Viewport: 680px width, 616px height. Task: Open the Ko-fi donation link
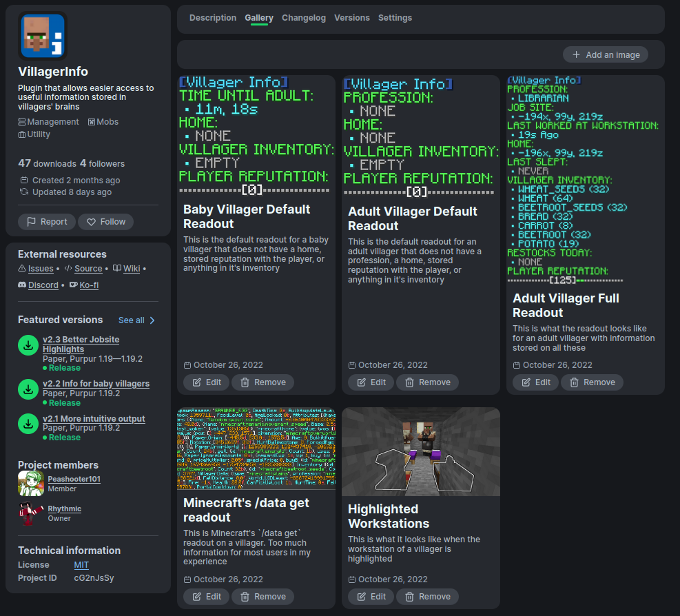click(88, 285)
